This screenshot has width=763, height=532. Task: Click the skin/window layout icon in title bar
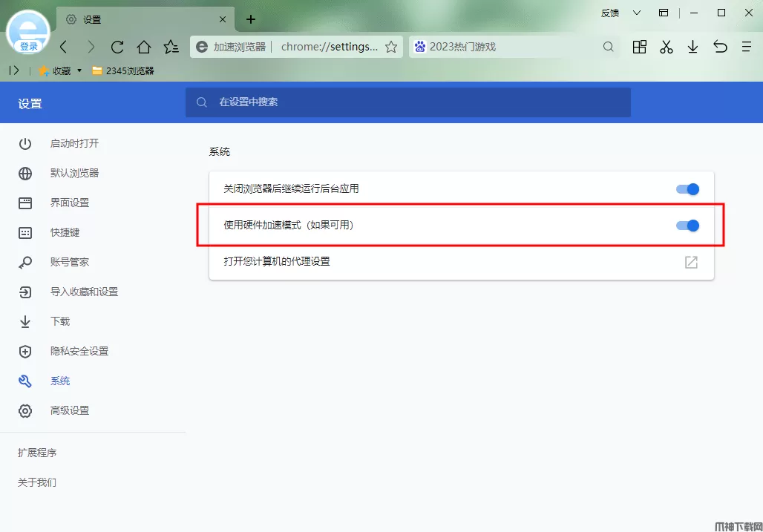click(664, 13)
